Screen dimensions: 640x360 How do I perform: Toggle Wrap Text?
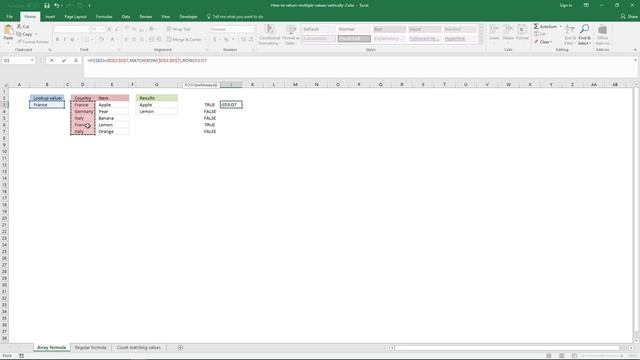pos(179,29)
